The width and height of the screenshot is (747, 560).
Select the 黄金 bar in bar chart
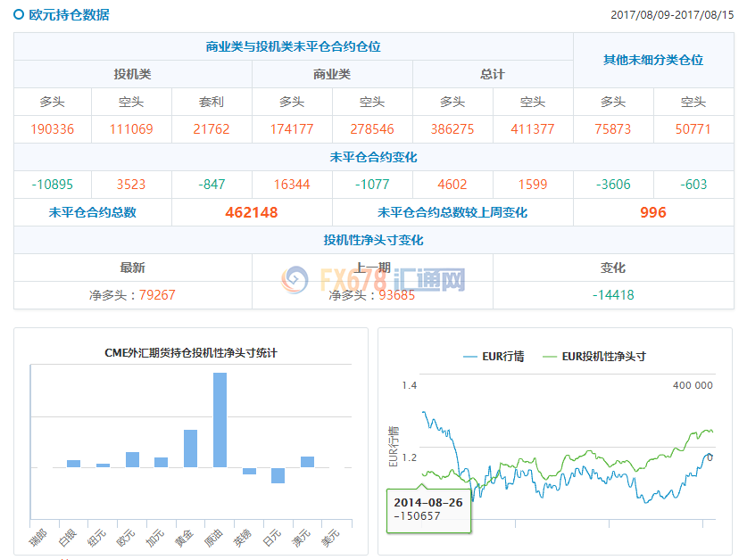tap(190, 448)
